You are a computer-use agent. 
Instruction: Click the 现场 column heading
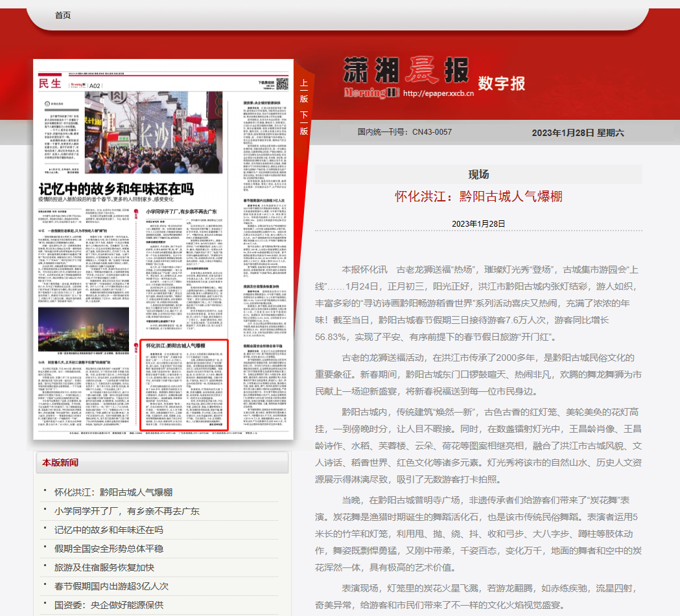[x=478, y=175]
